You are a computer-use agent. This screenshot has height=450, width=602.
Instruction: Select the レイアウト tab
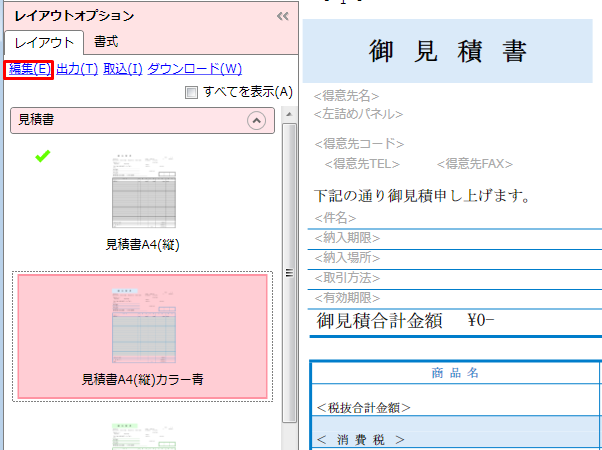(x=42, y=42)
